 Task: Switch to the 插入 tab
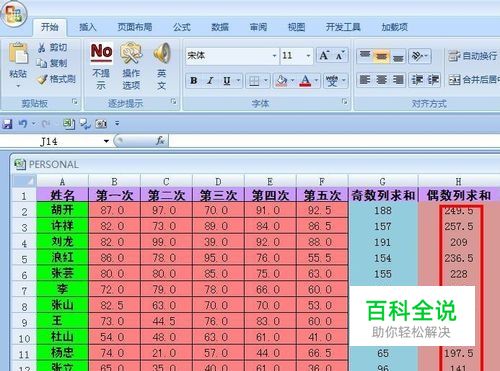point(87,27)
